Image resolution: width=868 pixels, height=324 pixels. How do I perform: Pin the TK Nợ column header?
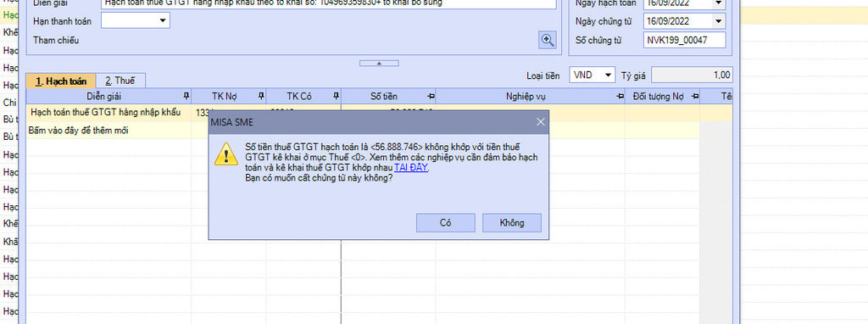261,97
